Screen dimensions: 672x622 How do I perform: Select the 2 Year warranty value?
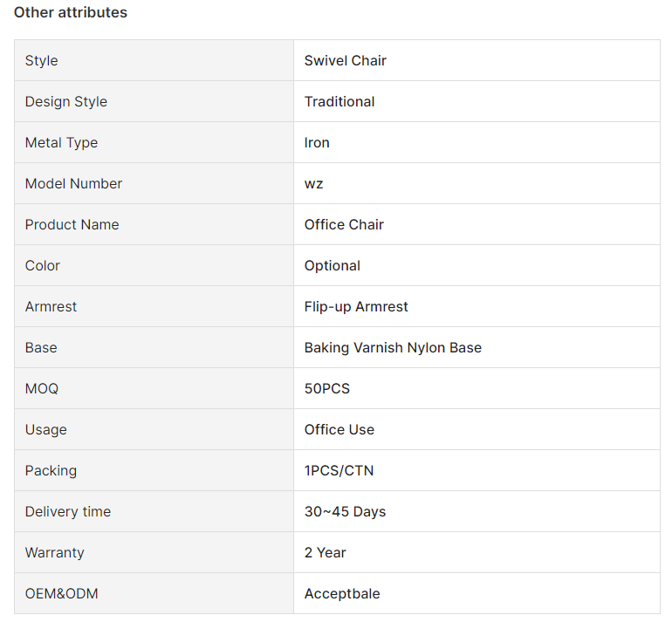point(326,552)
